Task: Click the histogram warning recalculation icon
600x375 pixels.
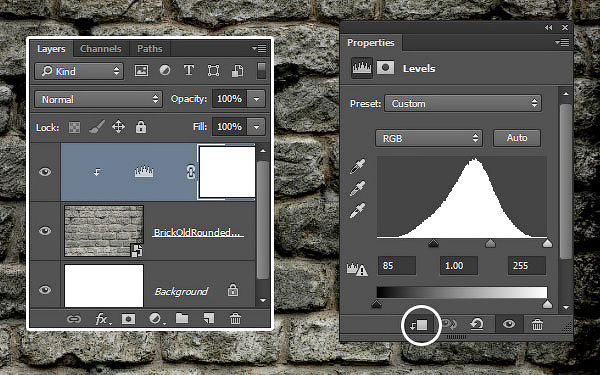Action: 357,269
